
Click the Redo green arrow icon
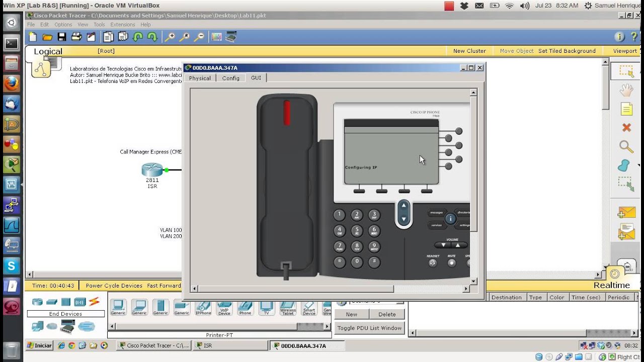[x=152, y=37]
